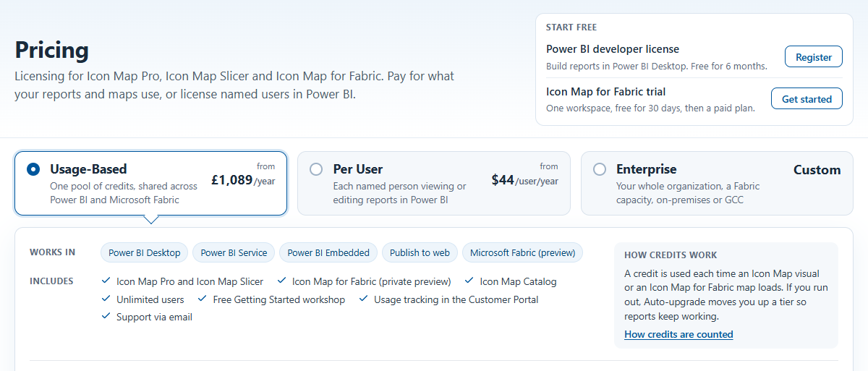
Task: Click the checkmark beside Support via email
Action: point(106,316)
